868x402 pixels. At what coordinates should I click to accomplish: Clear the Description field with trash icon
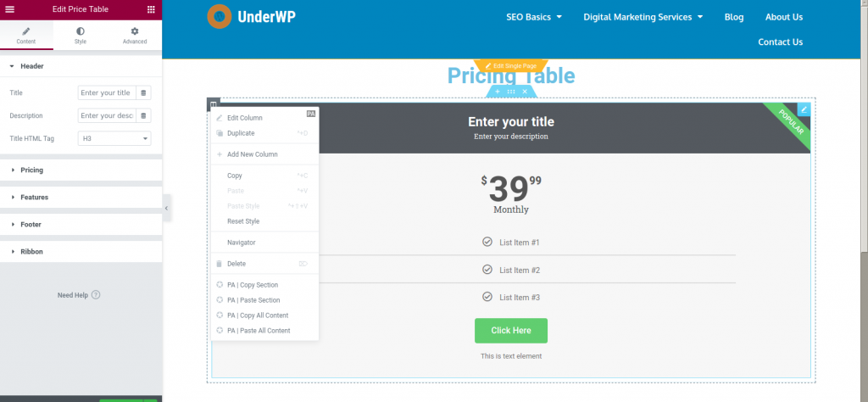(x=143, y=115)
